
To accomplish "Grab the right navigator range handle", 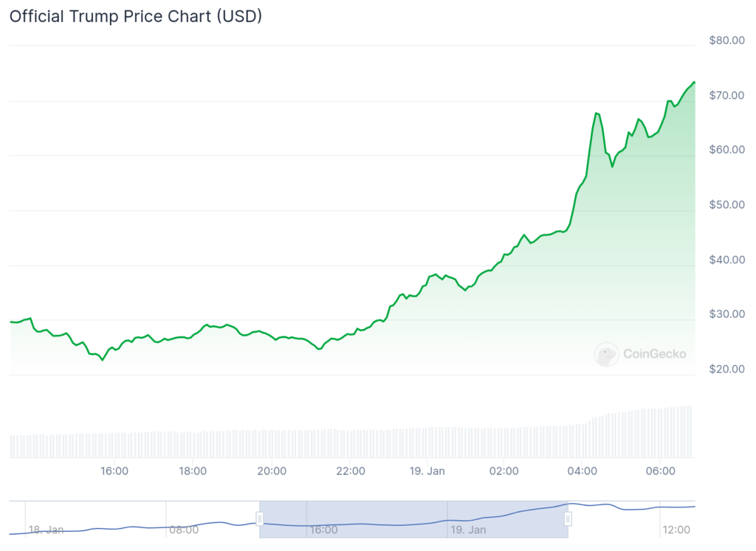I will click(568, 519).
